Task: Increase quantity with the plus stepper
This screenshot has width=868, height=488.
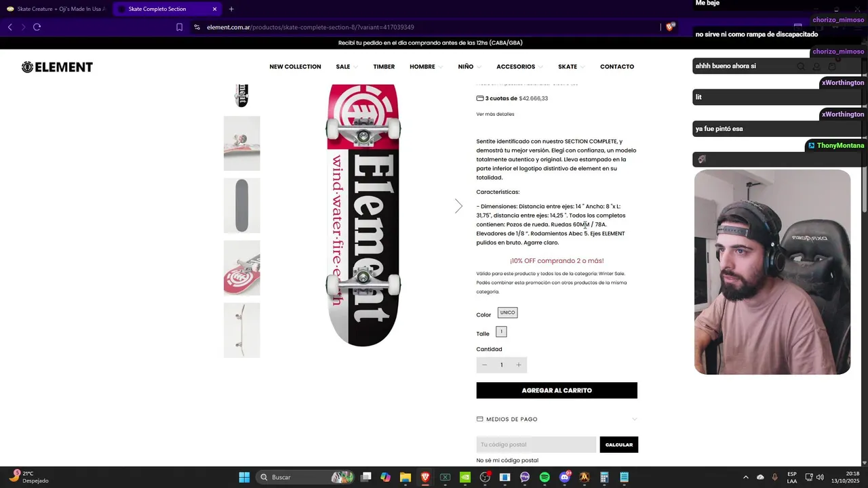Action: (x=519, y=365)
